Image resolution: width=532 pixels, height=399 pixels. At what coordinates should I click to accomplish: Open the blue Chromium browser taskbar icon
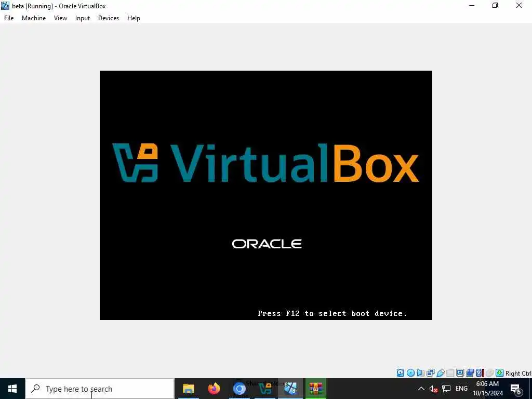click(239, 389)
